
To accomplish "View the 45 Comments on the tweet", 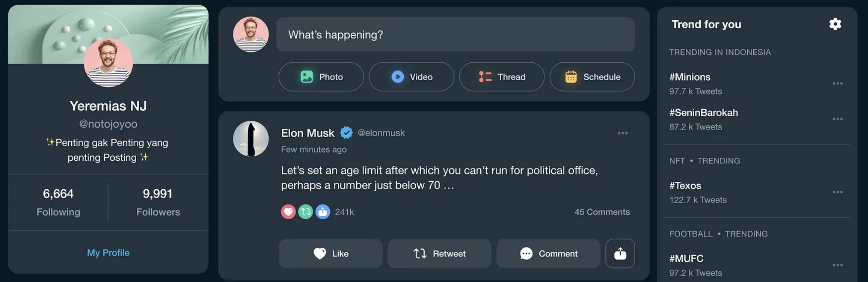I will tap(602, 212).
